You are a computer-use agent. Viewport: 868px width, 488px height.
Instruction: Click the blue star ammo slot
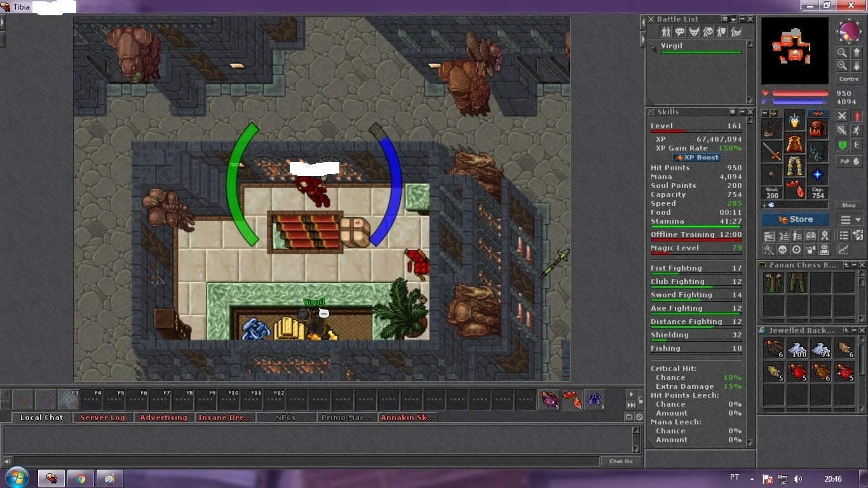click(x=818, y=175)
